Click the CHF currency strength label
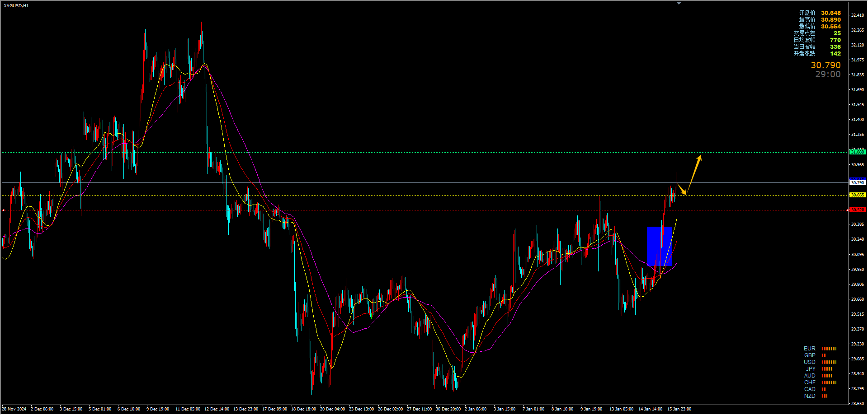868x415 pixels. pos(809,382)
